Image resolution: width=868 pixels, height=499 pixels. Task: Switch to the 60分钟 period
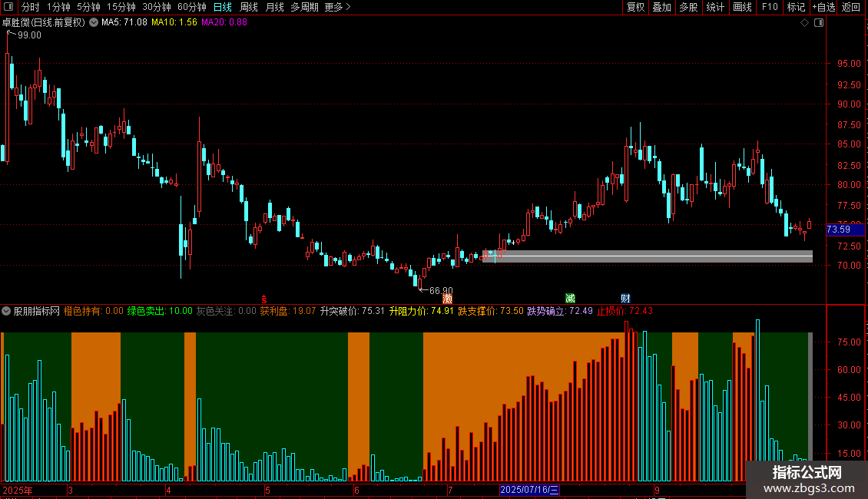[192, 7]
